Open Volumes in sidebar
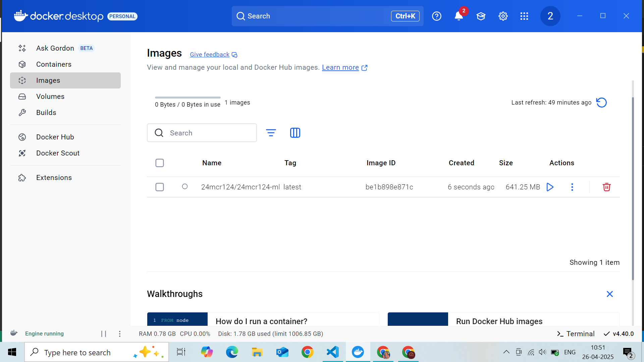Viewport: 644px width, 362px height. click(65, 97)
